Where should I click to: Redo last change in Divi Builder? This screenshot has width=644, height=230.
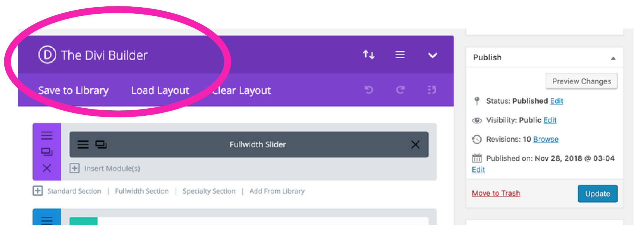400,90
